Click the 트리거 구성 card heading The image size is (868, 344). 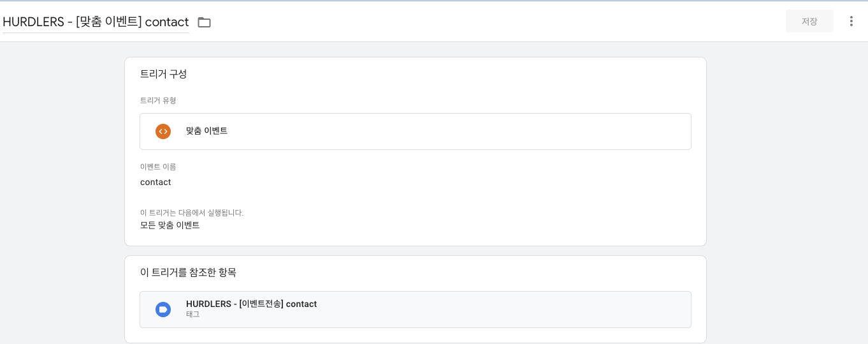point(163,74)
